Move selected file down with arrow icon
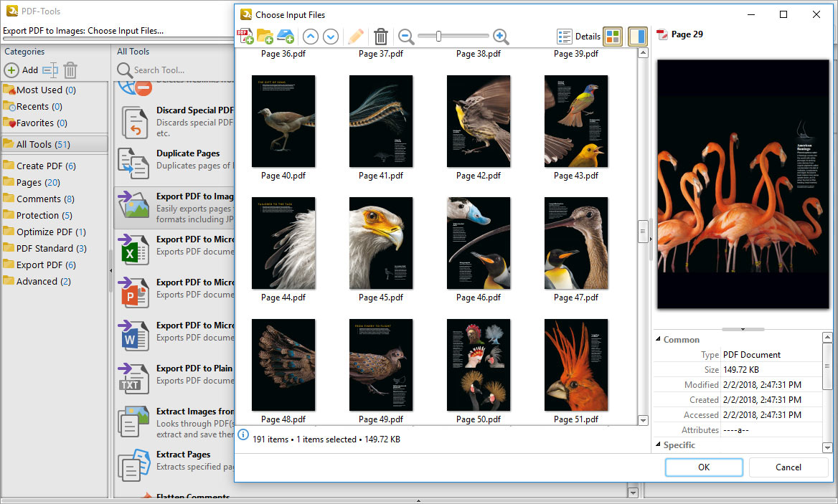The width and height of the screenshot is (838, 504). [x=331, y=37]
